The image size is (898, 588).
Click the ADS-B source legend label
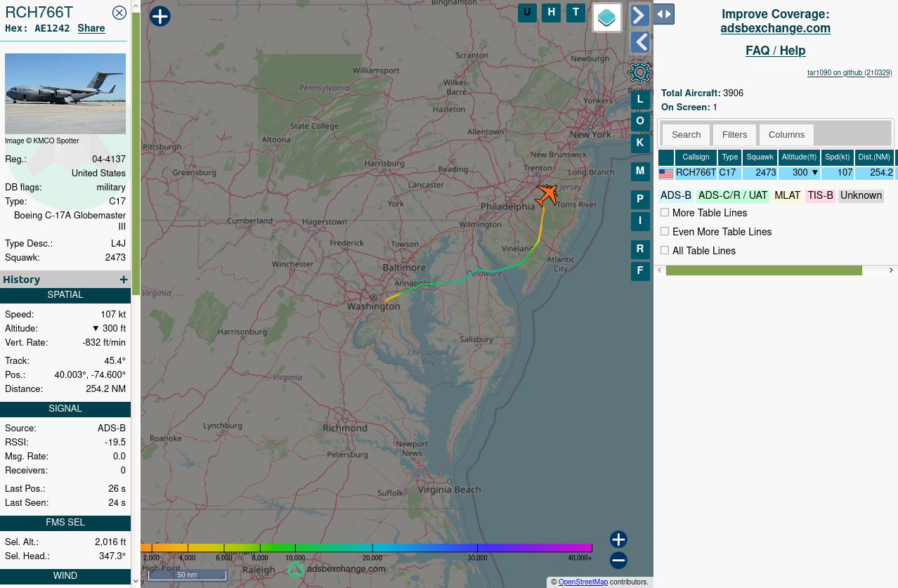[x=676, y=195]
